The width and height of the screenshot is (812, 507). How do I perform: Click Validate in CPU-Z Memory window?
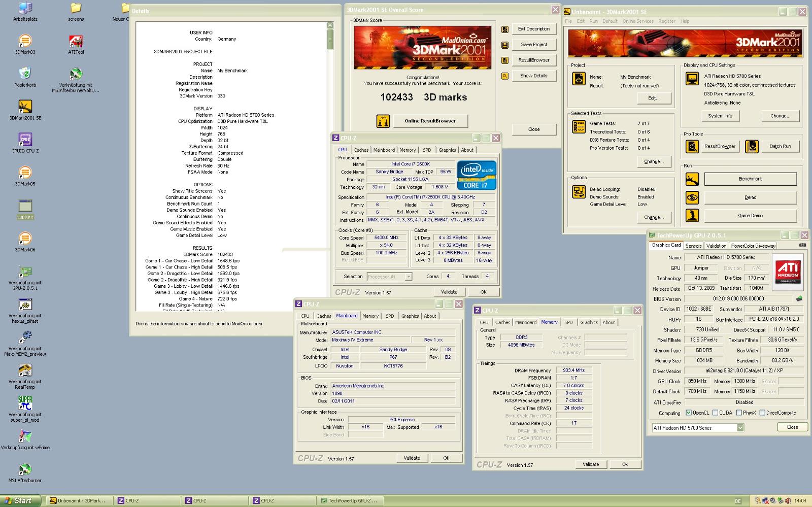pos(590,464)
